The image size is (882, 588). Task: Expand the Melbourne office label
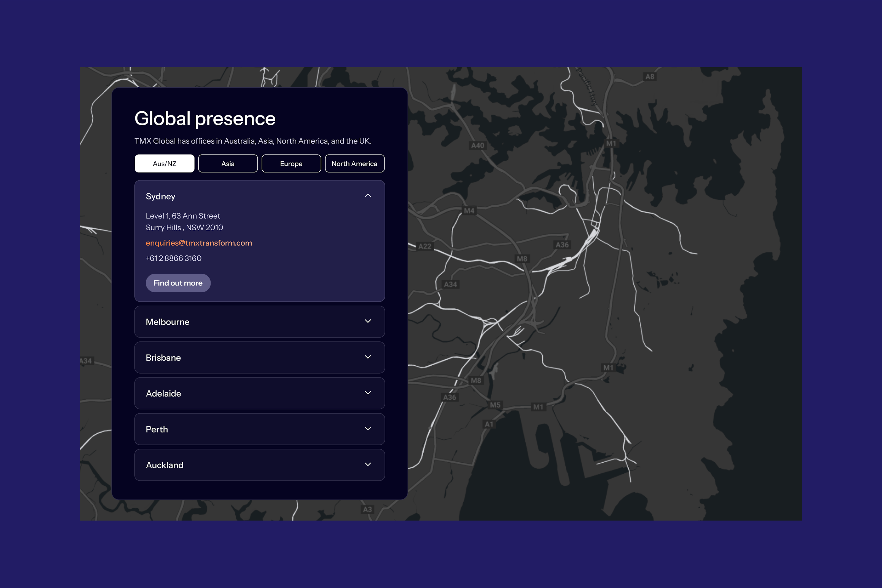pyautogui.click(x=168, y=322)
